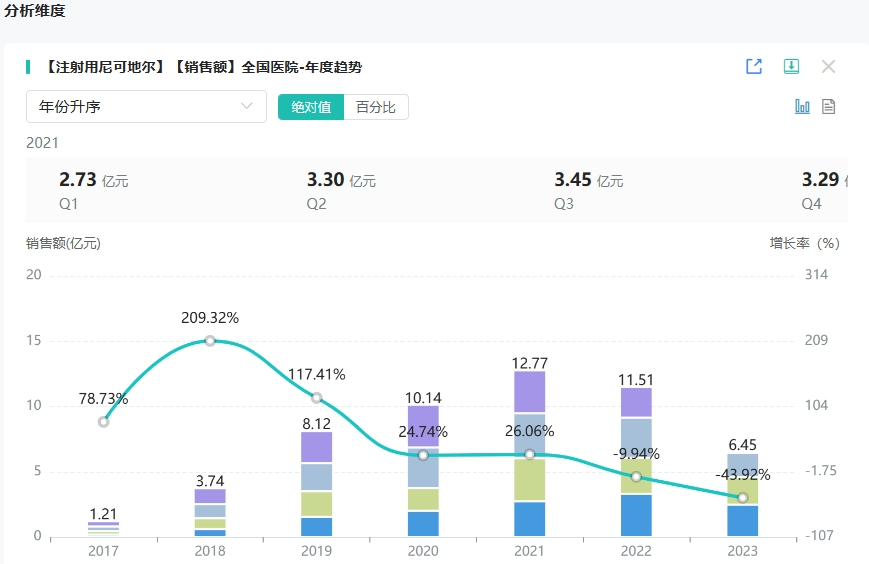The image size is (869, 564).
Task: Click the purple segment of 2021 bar
Action: pos(529,392)
